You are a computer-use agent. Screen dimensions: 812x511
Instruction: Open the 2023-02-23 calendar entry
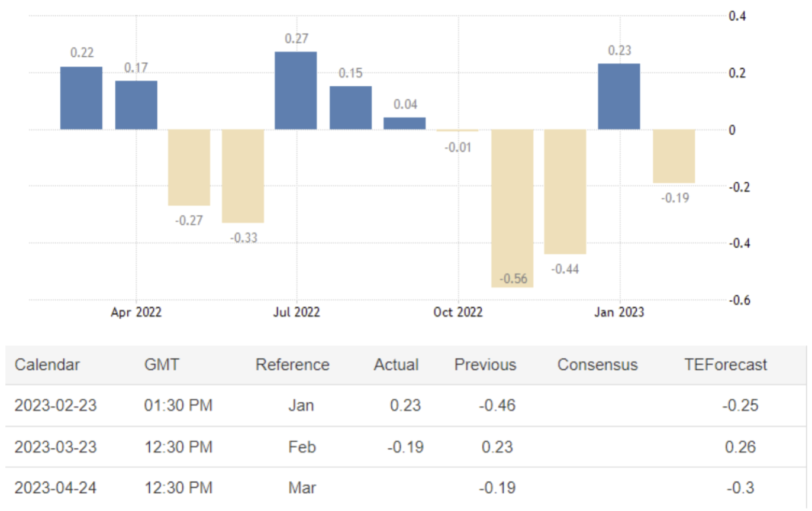point(56,406)
